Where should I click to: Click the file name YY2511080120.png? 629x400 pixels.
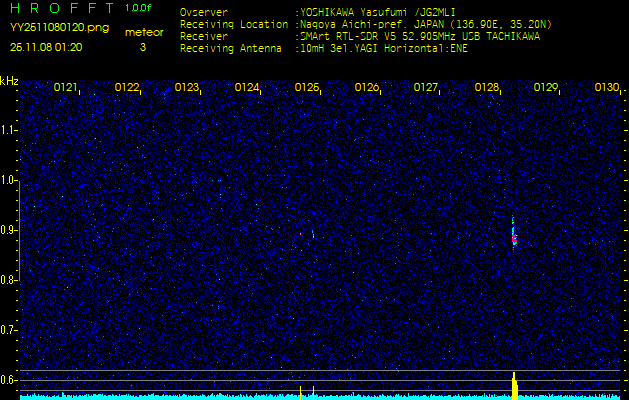coord(59,28)
